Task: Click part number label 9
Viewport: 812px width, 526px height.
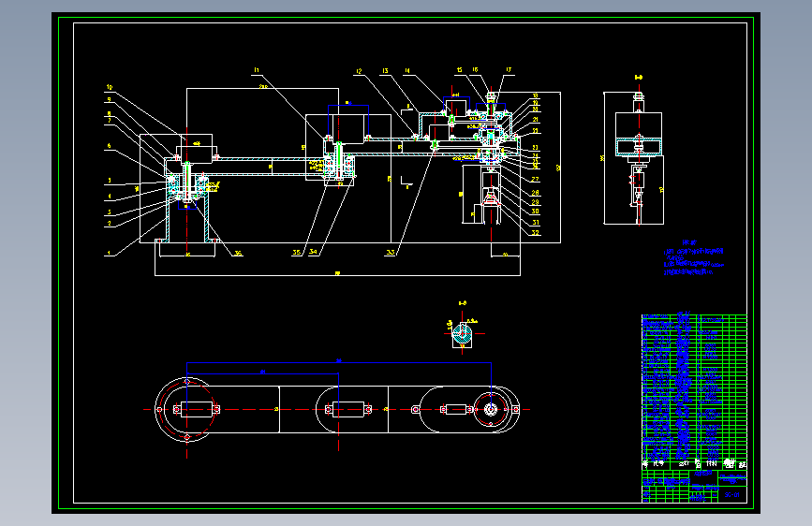Action: click(x=110, y=100)
